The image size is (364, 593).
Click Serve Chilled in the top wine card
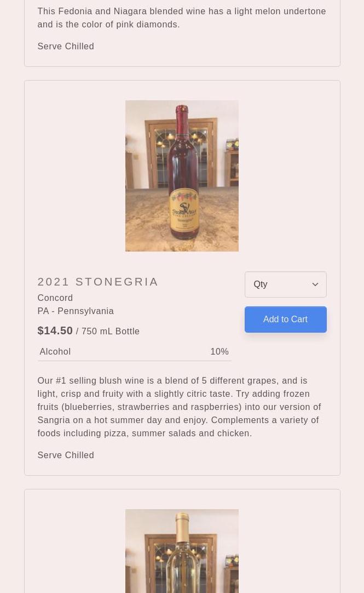point(66,47)
